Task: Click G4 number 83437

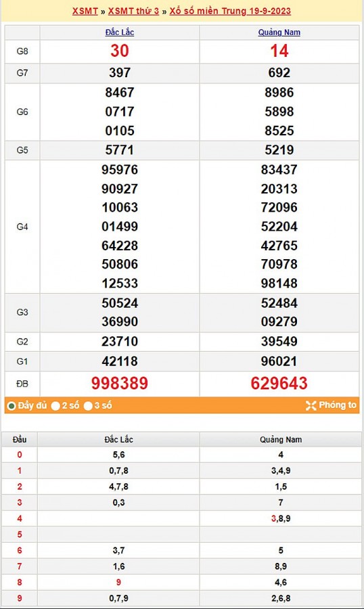Action: coord(279,170)
